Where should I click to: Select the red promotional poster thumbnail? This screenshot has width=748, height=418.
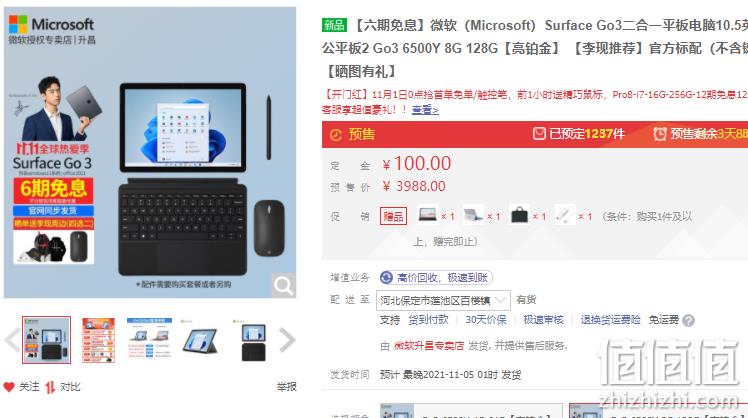click(x=98, y=340)
